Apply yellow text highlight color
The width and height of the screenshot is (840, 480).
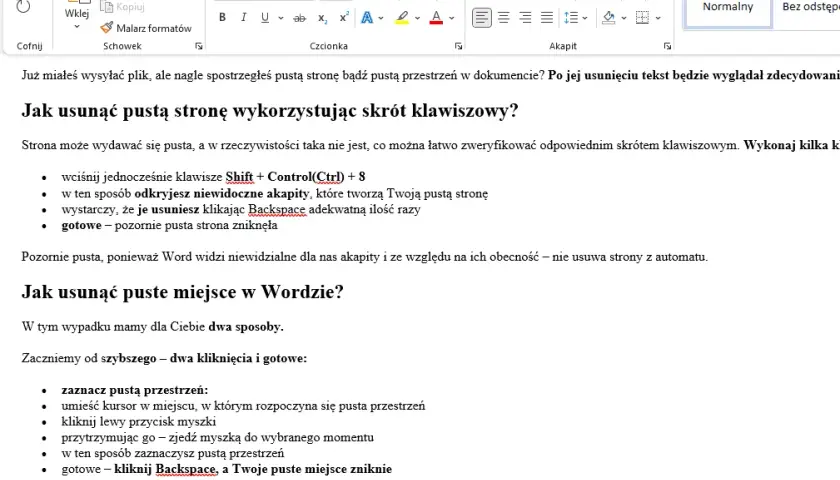[x=402, y=18]
